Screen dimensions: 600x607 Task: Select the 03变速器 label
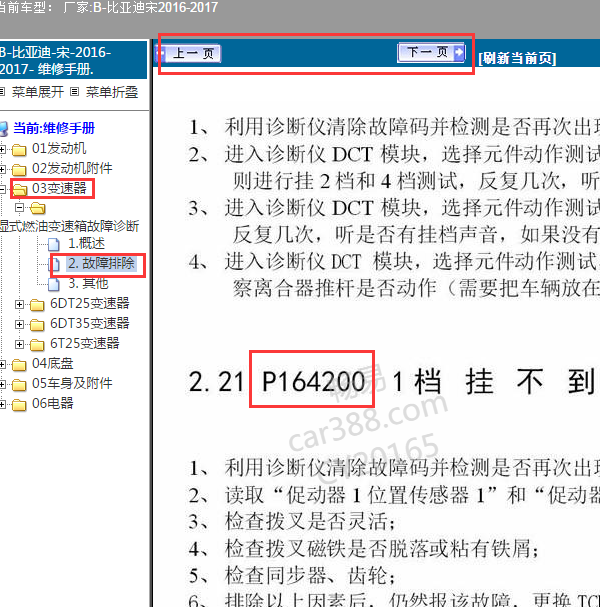click(59, 188)
